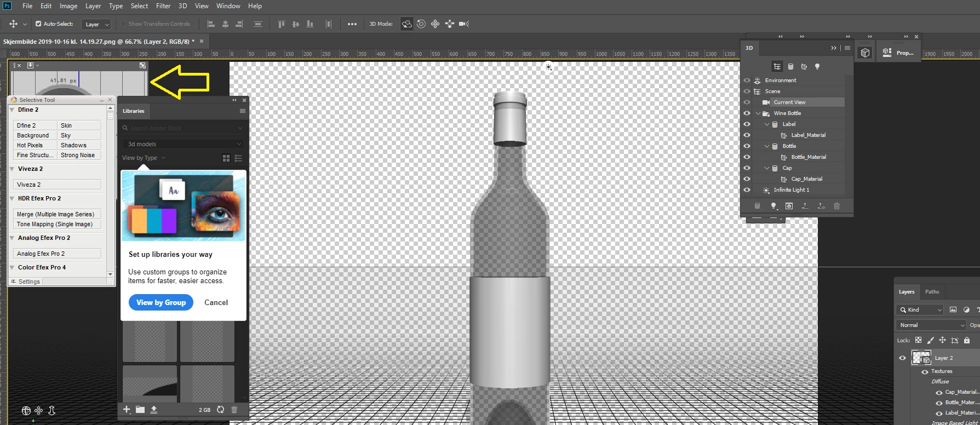980x425 pixels.
Task: Toggle visibility of Bottle_Material
Action: (x=747, y=157)
